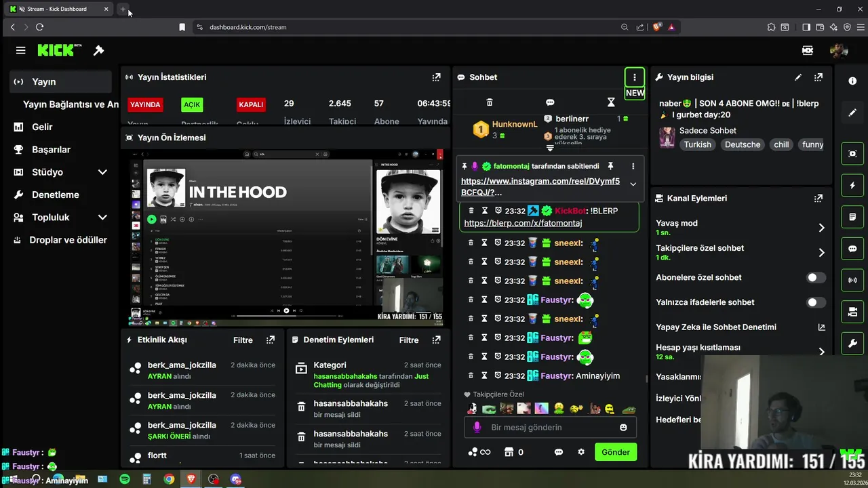Toggle the document widget icon in sidebar

852,217
